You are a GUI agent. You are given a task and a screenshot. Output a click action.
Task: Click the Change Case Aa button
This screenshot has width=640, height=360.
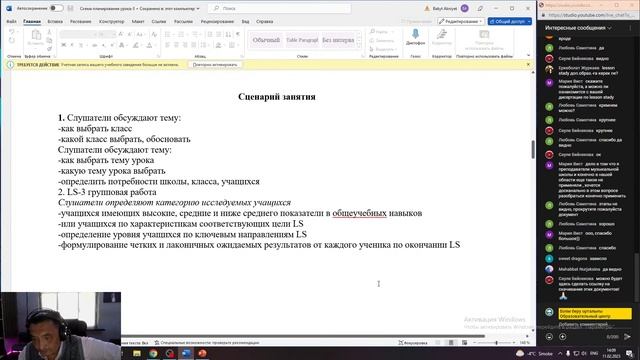(x=140, y=35)
